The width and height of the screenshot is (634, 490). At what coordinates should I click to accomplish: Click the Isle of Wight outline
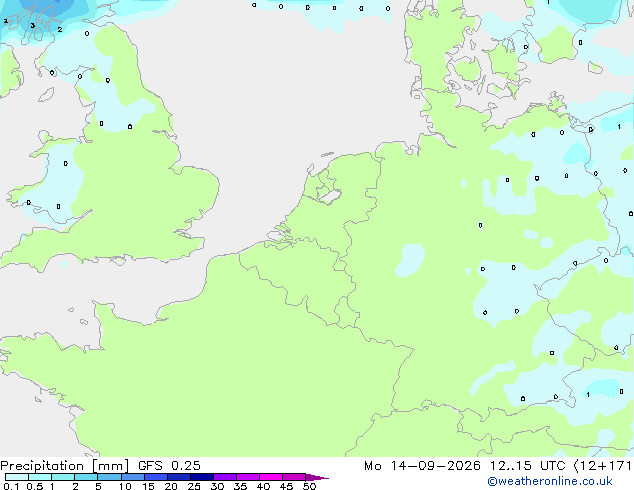pyautogui.click(x=118, y=261)
